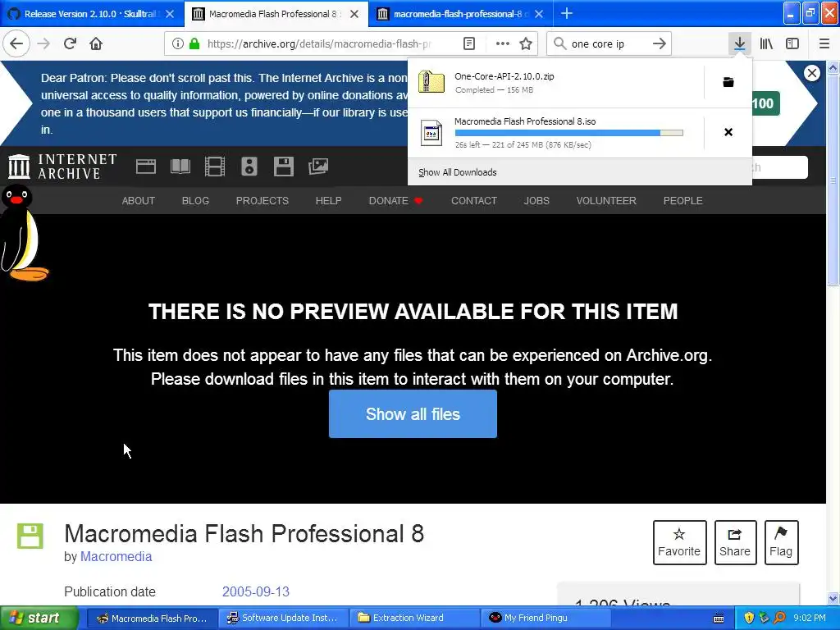Open the ABOUT menu link
This screenshot has width=840, height=630.
[x=138, y=201]
